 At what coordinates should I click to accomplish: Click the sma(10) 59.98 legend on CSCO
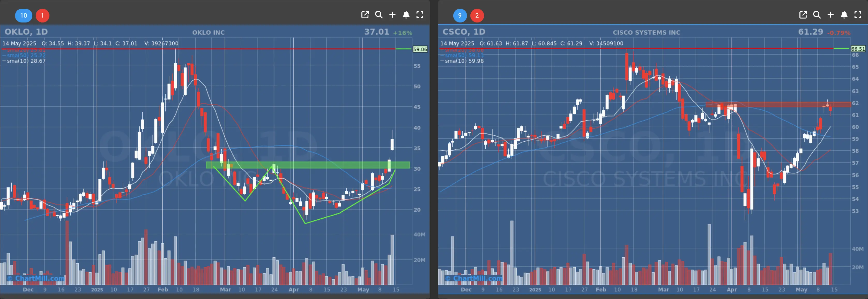click(462, 61)
